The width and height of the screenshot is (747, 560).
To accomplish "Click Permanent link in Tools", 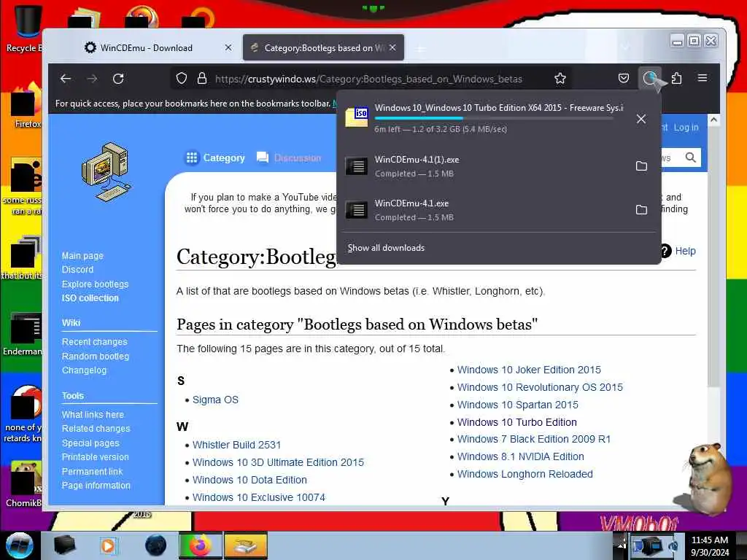I will pyautogui.click(x=92, y=472).
